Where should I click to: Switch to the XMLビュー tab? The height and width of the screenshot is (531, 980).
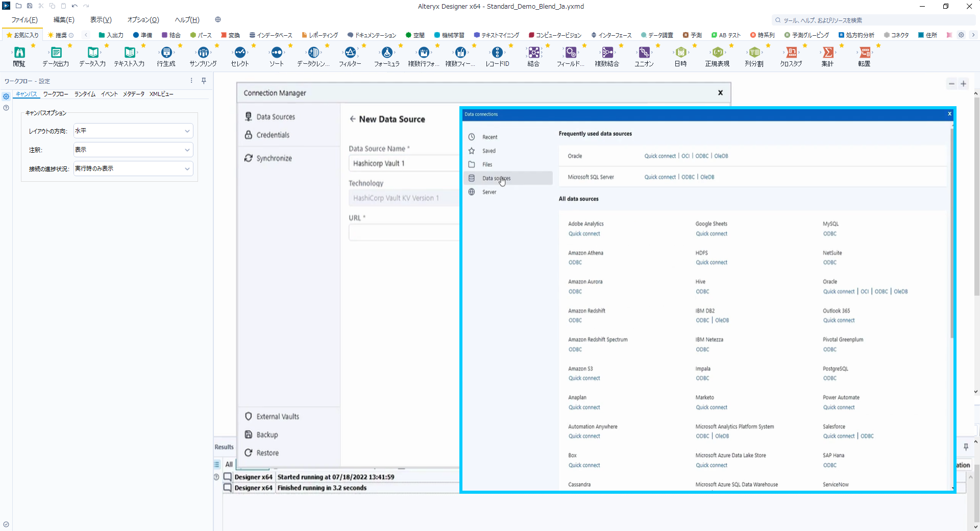click(161, 94)
